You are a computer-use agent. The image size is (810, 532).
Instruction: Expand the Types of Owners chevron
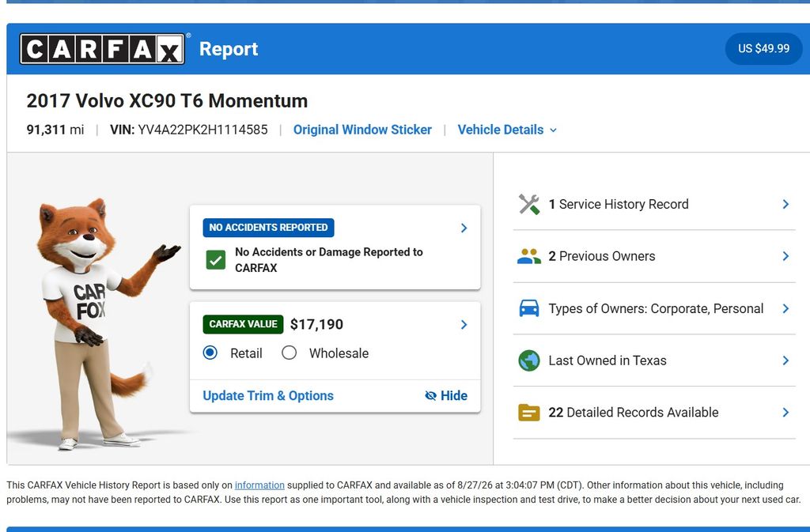click(x=785, y=308)
